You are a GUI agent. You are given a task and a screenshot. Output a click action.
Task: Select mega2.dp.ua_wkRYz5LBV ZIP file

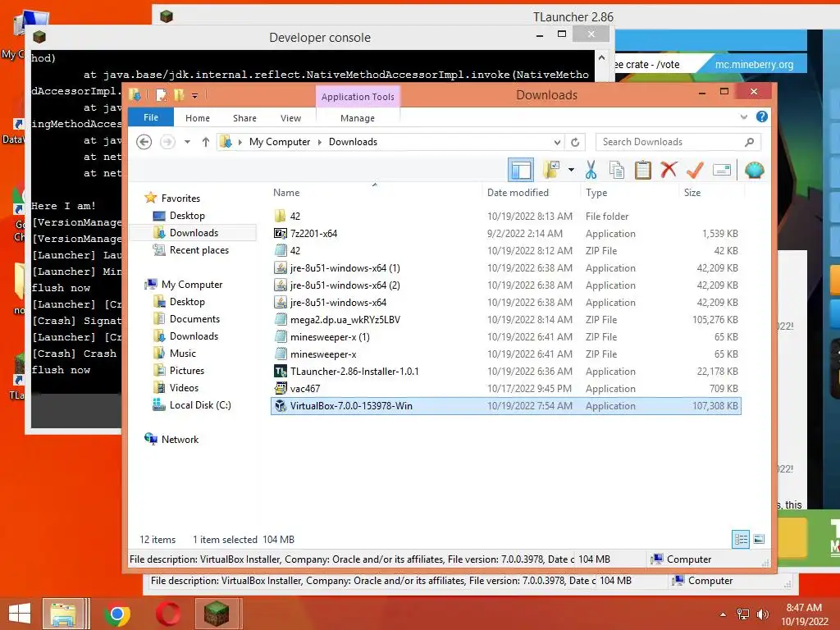coord(505,320)
